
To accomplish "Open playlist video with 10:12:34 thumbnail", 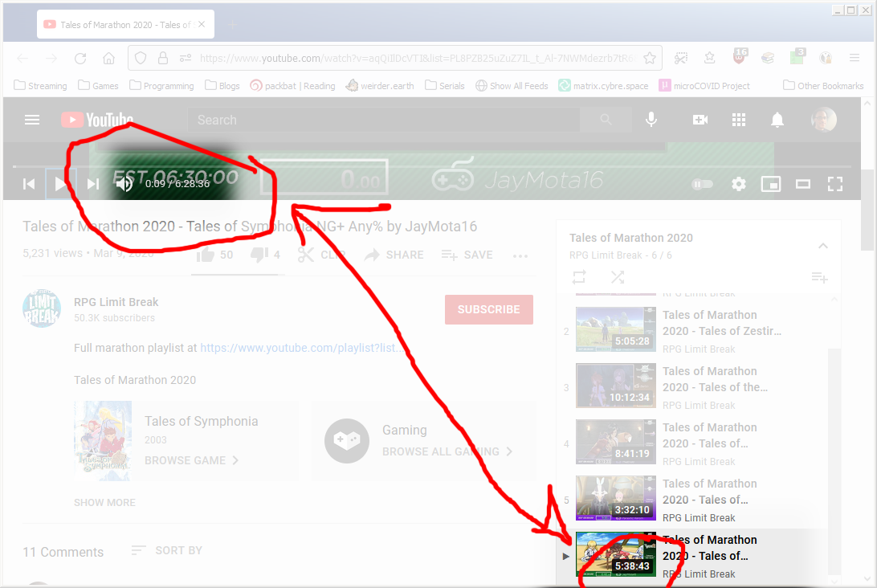I will click(616, 386).
